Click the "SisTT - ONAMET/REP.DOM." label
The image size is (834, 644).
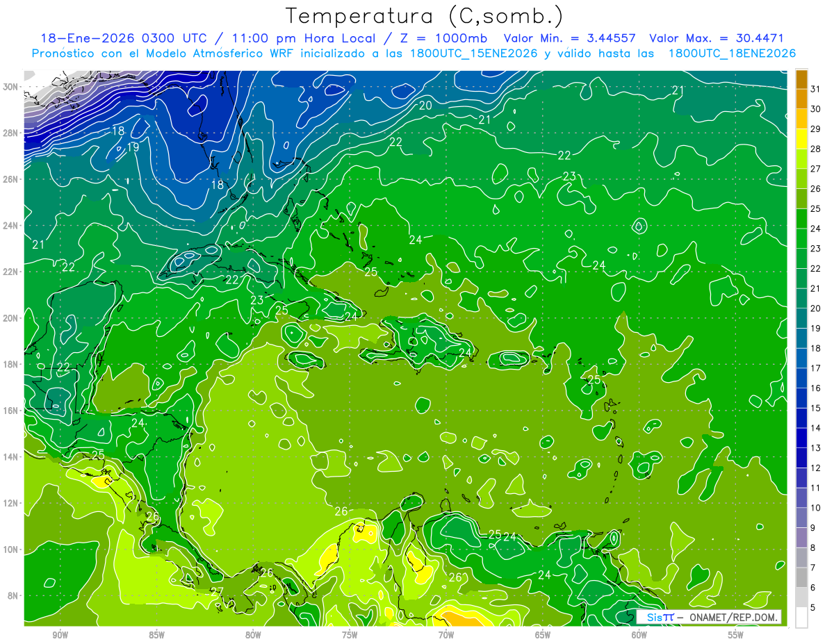pyautogui.click(x=708, y=617)
